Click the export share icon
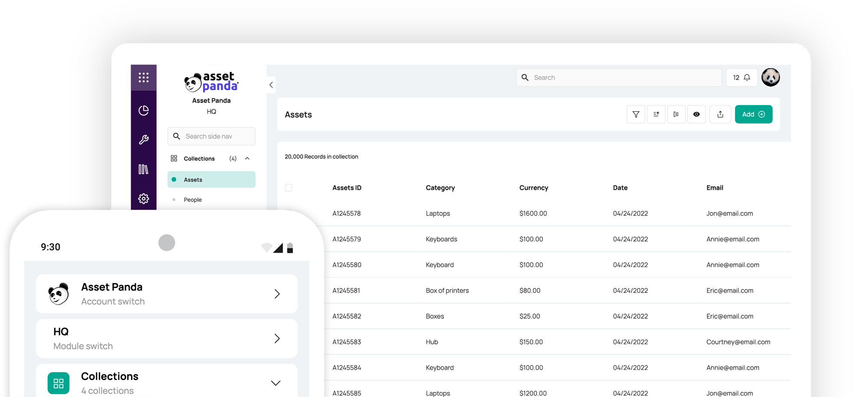Screen dimensions: 868x397 [720, 114]
